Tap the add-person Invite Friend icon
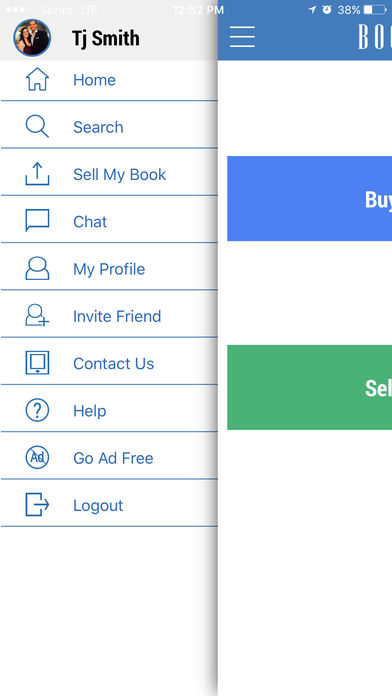The image size is (392, 696). pyautogui.click(x=37, y=315)
